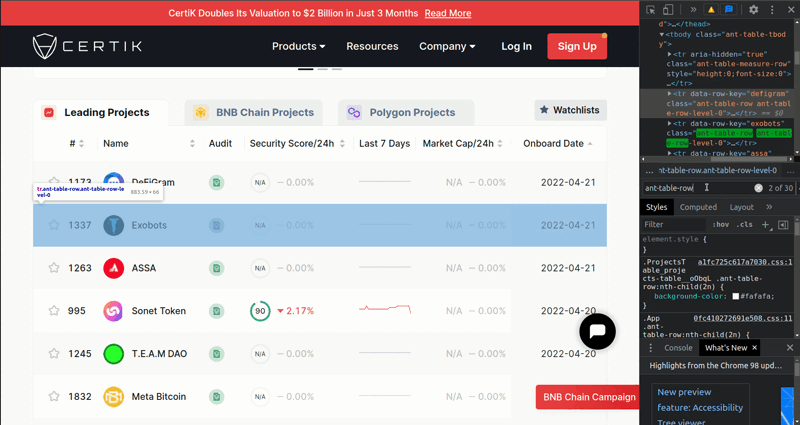Select the Styles tab
This screenshot has width=800, height=425.
coord(657,207)
